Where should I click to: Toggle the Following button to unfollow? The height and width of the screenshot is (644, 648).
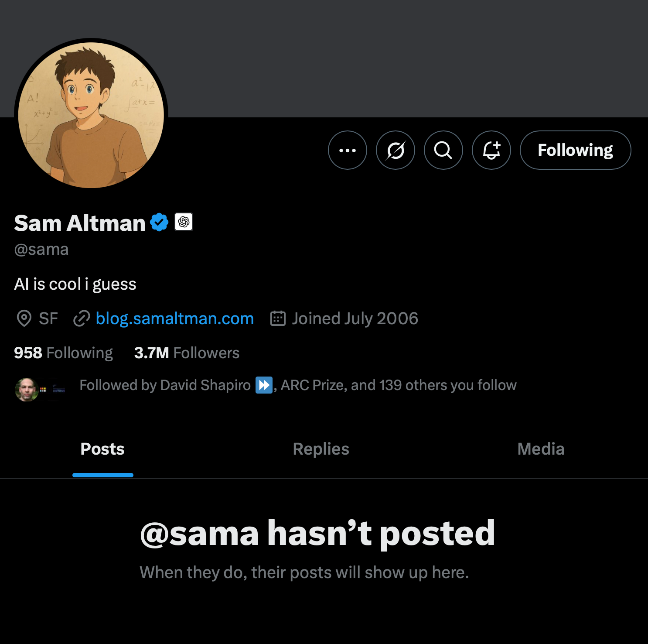575,150
